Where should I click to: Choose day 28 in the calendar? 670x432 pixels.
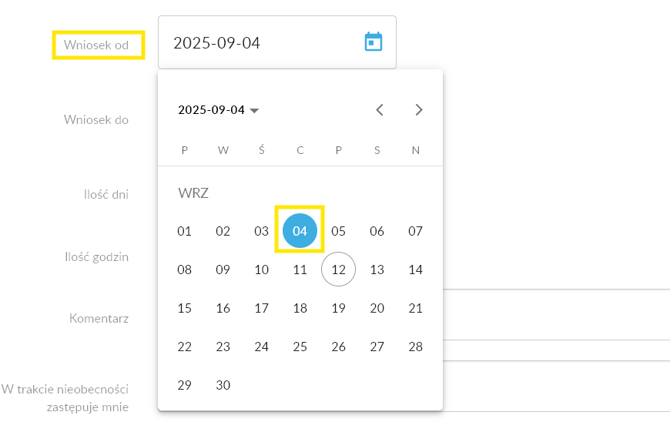click(415, 346)
